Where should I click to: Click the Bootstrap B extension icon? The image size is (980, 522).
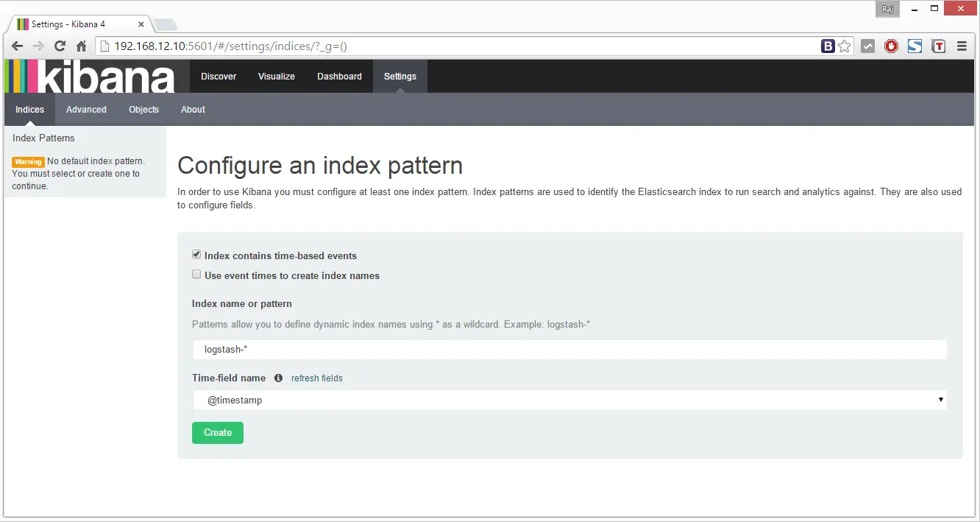point(828,46)
